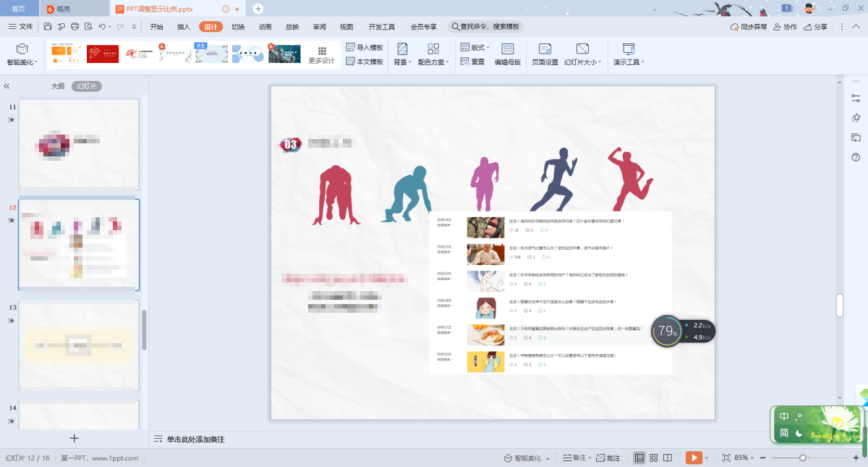Click the zoom slider handle

[802, 458]
